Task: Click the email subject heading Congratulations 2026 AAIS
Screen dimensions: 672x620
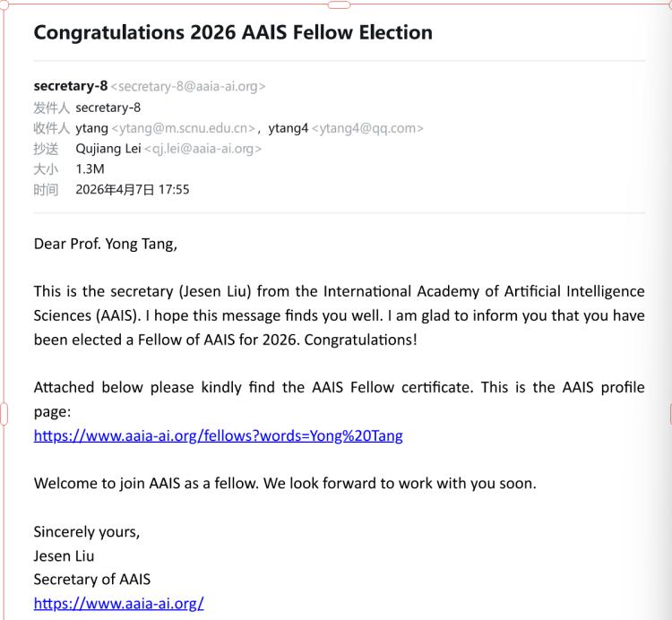Action: 233,32
